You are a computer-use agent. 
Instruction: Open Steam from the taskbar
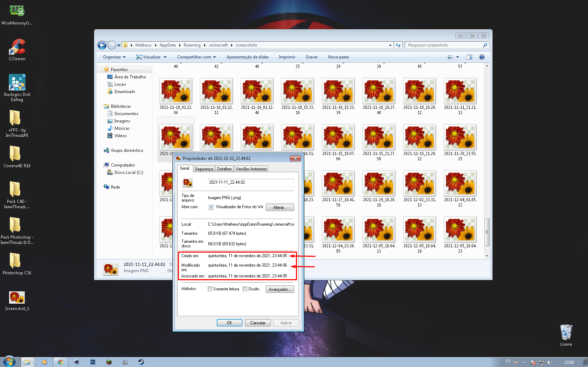point(141,362)
